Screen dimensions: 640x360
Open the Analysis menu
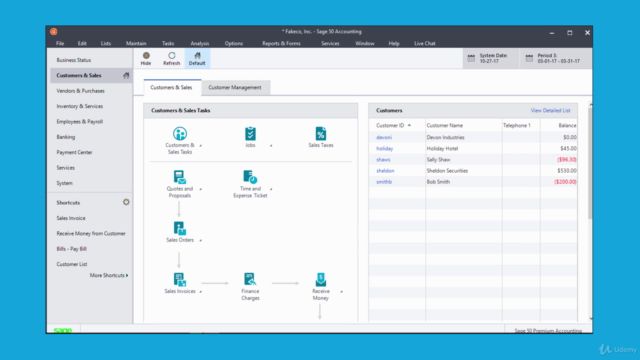point(200,43)
